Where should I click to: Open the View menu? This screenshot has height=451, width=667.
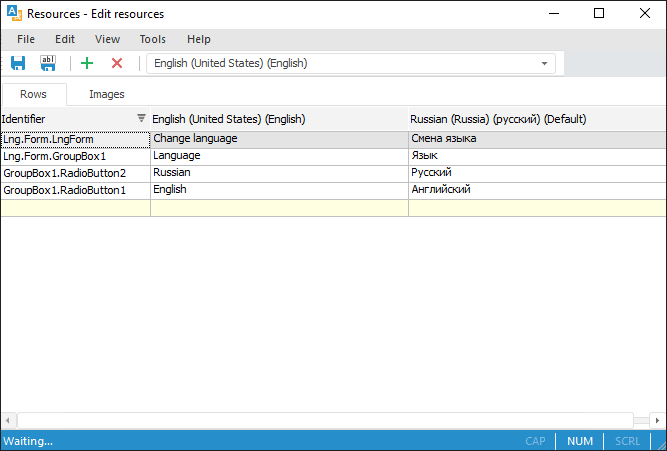pyautogui.click(x=107, y=39)
